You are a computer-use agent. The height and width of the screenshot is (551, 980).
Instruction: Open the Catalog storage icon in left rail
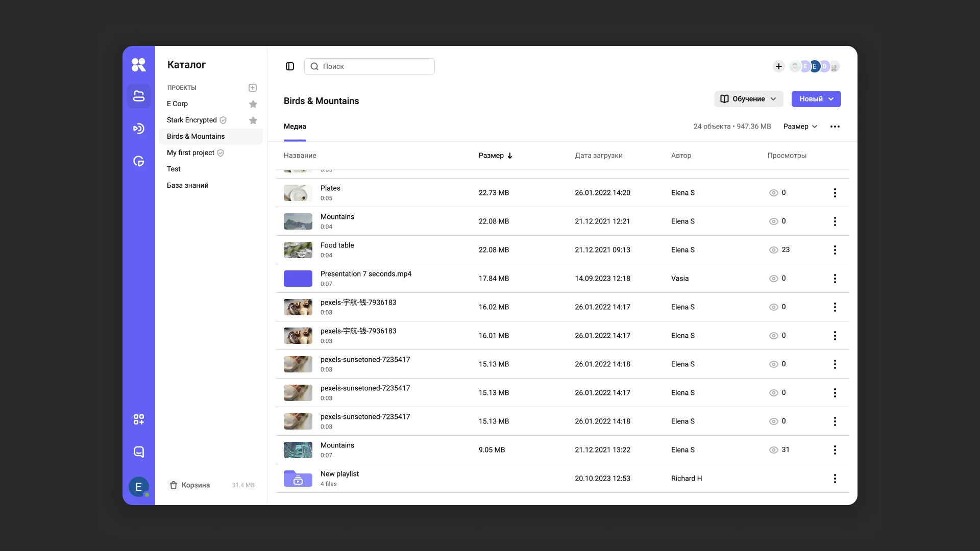tap(139, 96)
